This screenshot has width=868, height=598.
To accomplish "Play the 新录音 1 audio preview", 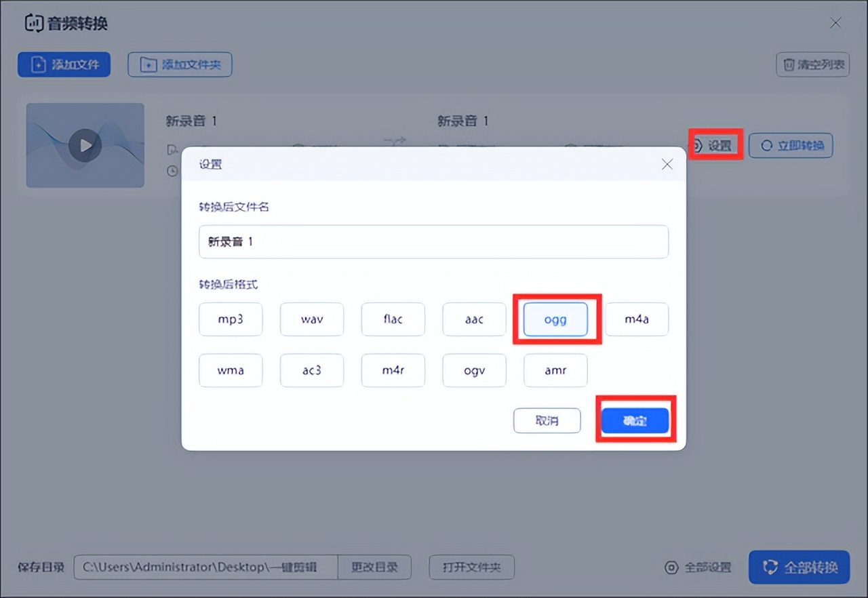I will tap(84, 145).
